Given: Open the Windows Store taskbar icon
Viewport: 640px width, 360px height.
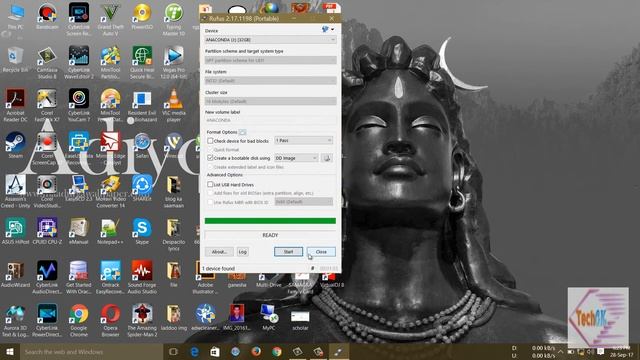Looking at the screenshot, I should 215,352.
